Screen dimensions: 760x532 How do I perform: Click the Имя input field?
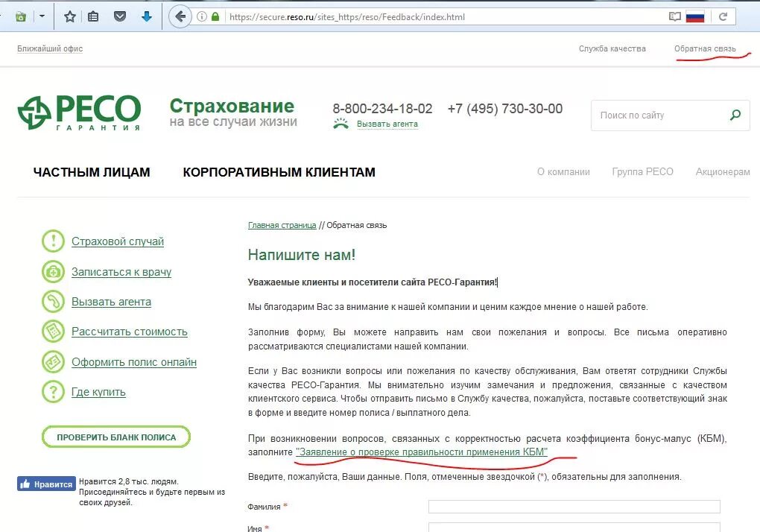[574, 527]
